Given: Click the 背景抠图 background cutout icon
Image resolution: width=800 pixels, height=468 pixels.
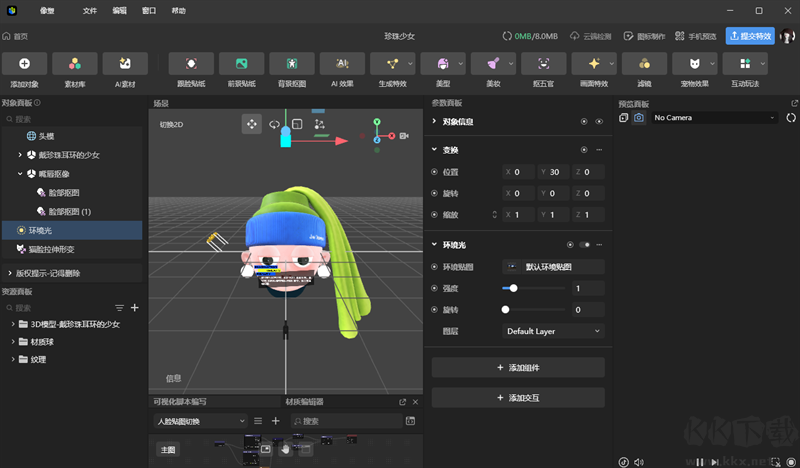Looking at the screenshot, I should 291,64.
